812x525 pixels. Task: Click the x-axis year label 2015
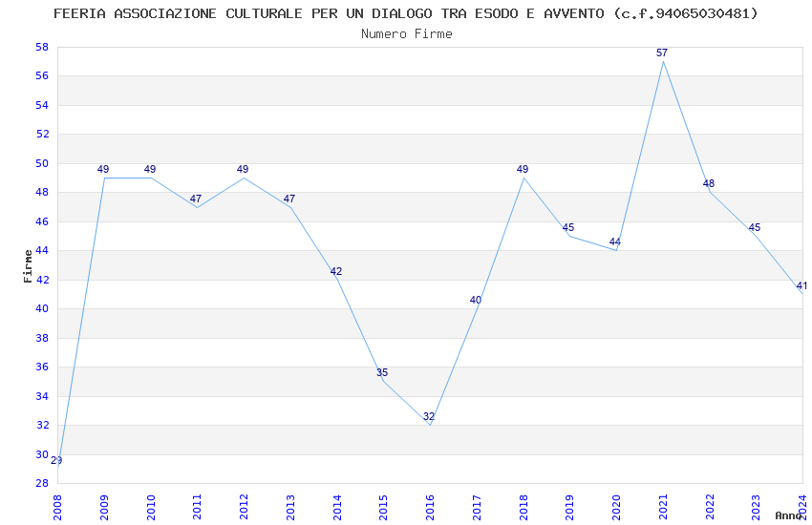pyautogui.click(x=384, y=507)
